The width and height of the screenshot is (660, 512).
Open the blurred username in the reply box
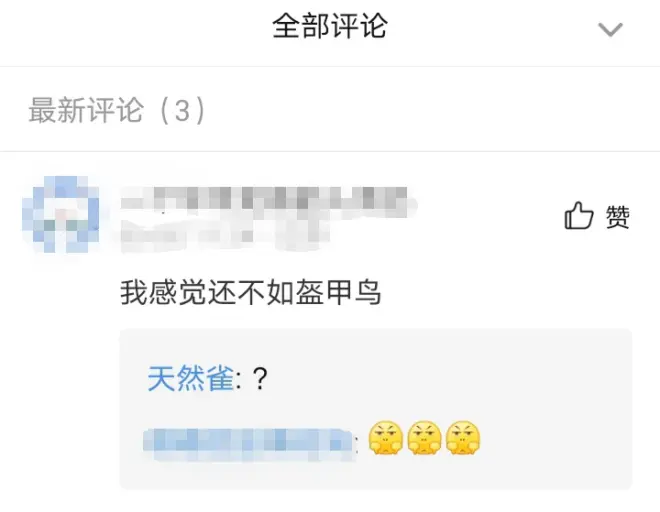point(248,445)
